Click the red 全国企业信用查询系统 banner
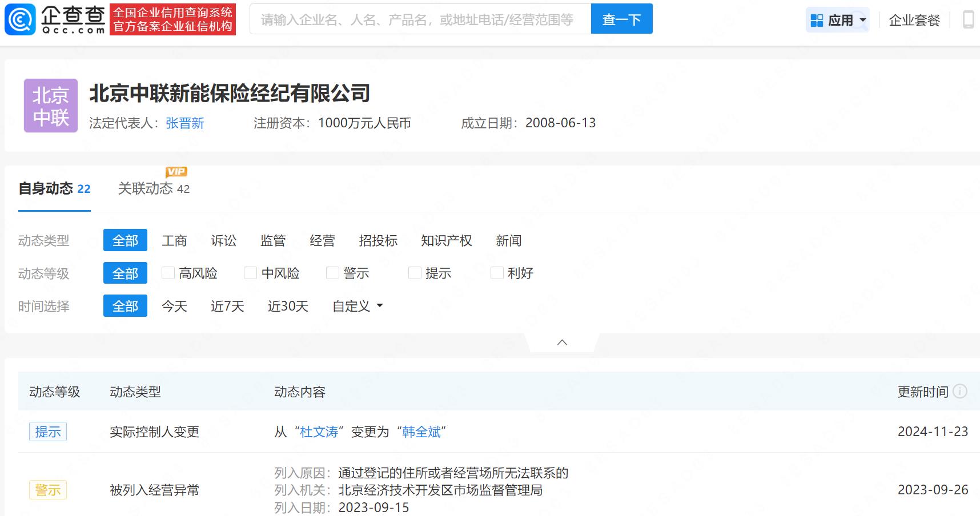980x516 pixels. [172, 19]
